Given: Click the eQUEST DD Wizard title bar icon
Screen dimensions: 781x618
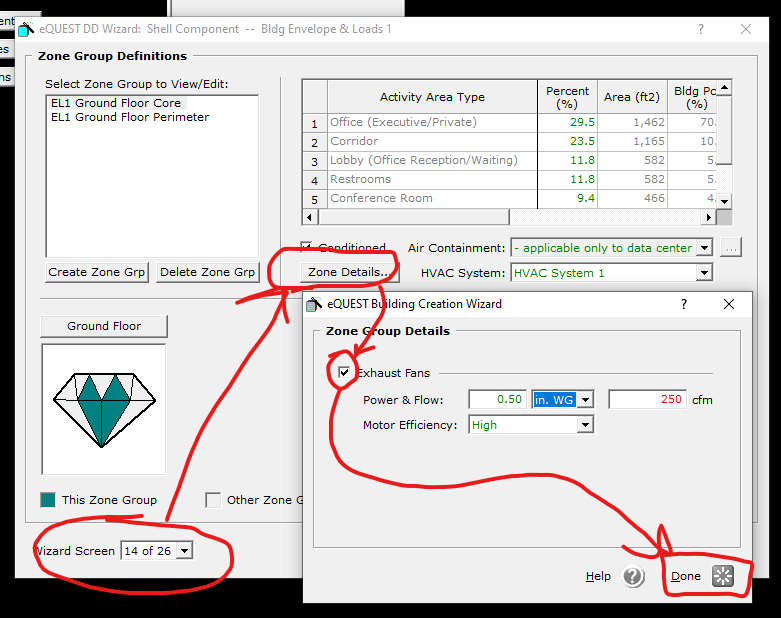Looking at the screenshot, I should tap(26, 29).
